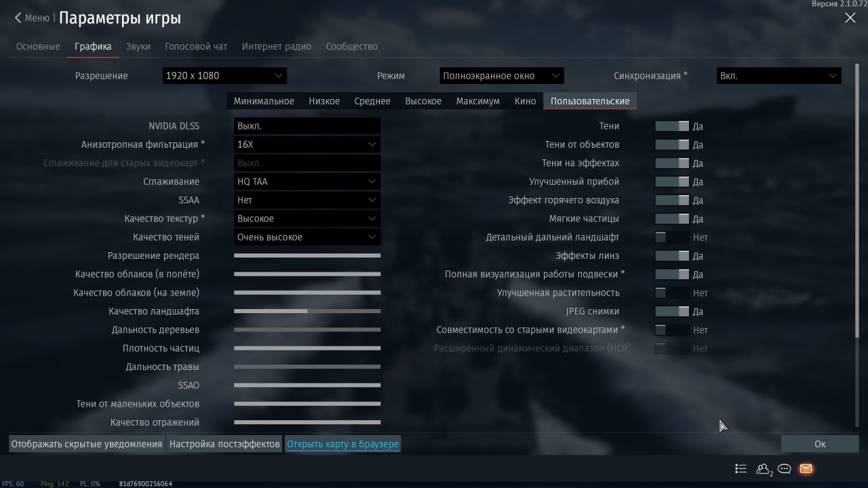Adjust Качество отражений slider
Viewport: 868px width, 488px height.
[307, 422]
